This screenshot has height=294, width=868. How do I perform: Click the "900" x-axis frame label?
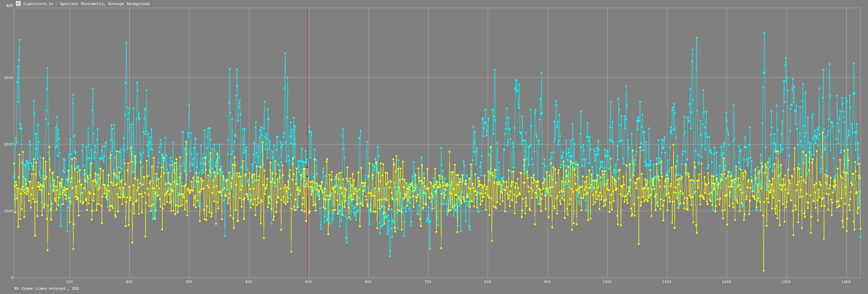(x=547, y=282)
